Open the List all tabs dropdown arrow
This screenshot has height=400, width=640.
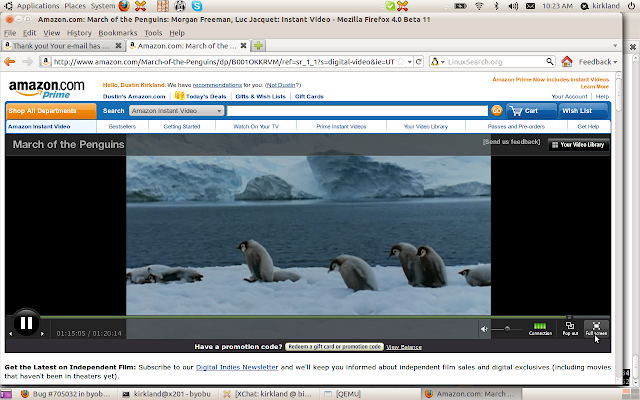pos(615,46)
